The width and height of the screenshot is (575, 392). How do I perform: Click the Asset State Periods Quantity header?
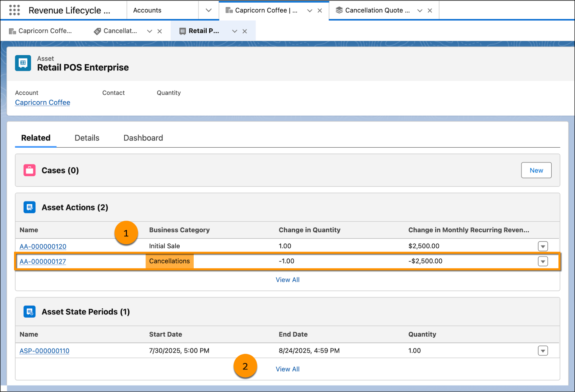click(422, 335)
